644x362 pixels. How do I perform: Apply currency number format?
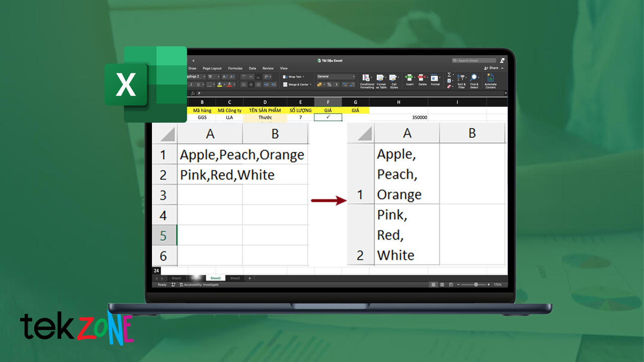tap(319, 84)
